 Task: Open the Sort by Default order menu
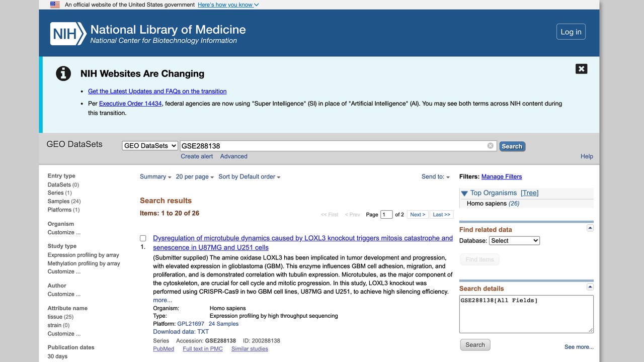pos(250,176)
